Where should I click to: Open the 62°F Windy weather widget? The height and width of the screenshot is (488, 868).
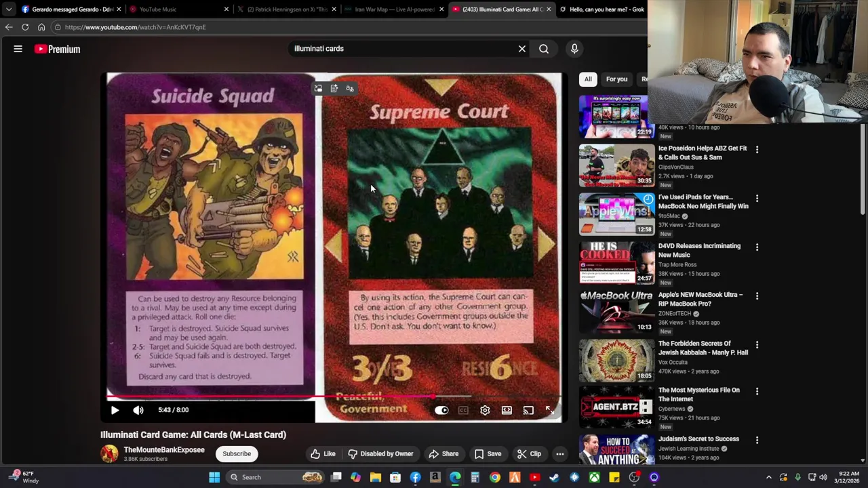click(x=22, y=477)
